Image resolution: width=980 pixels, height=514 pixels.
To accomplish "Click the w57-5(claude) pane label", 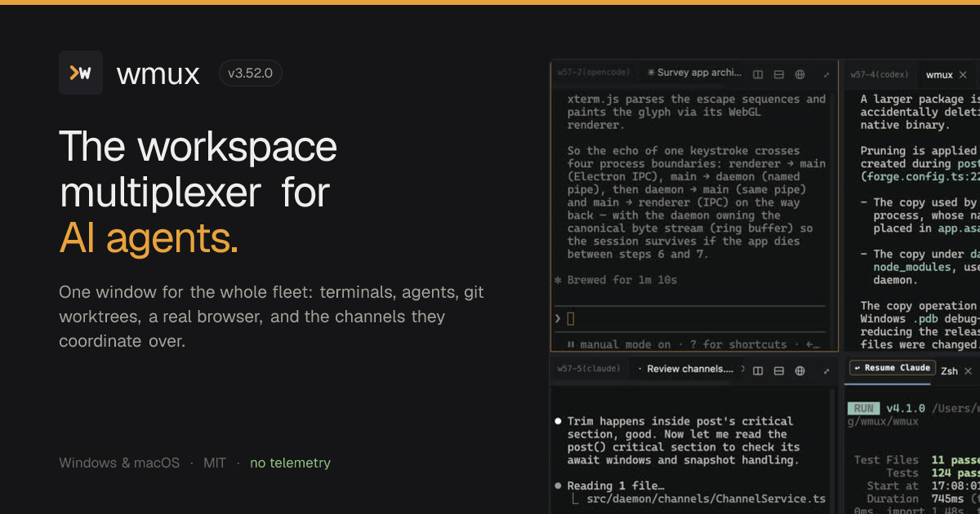I will point(589,369).
